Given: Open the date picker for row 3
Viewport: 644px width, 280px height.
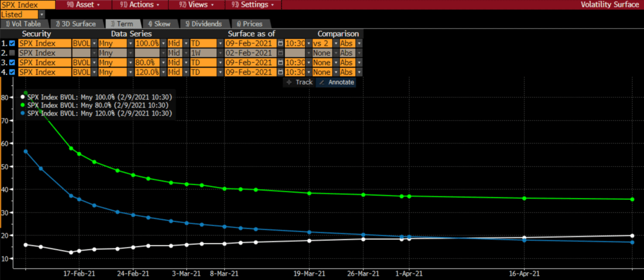Looking at the screenshot, I should click(280, 63).
